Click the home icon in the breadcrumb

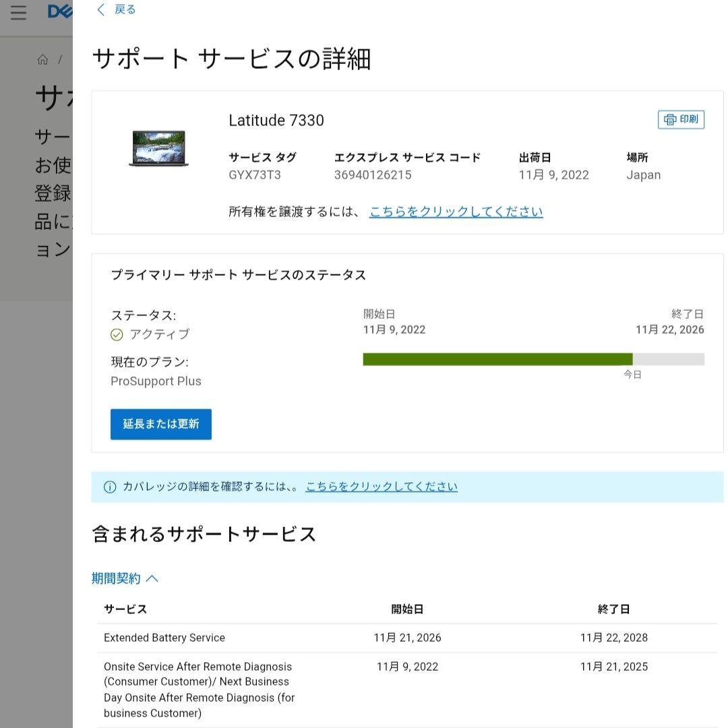(42, 59)
